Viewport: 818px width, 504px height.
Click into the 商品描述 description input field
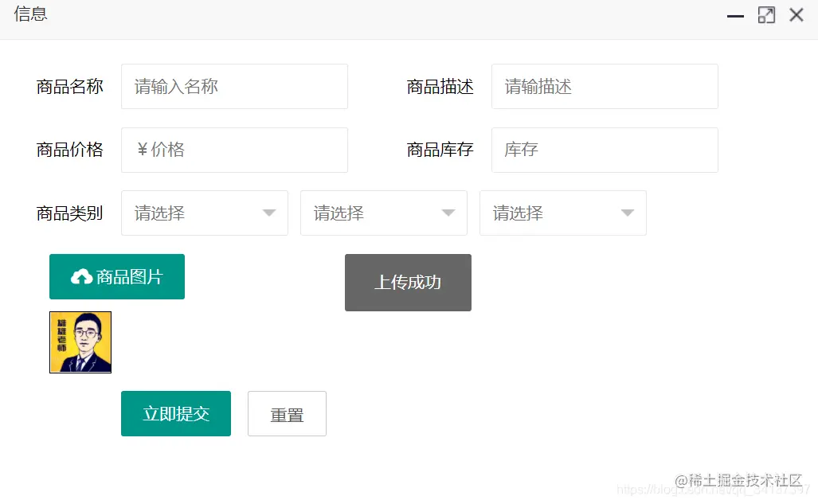604,86
